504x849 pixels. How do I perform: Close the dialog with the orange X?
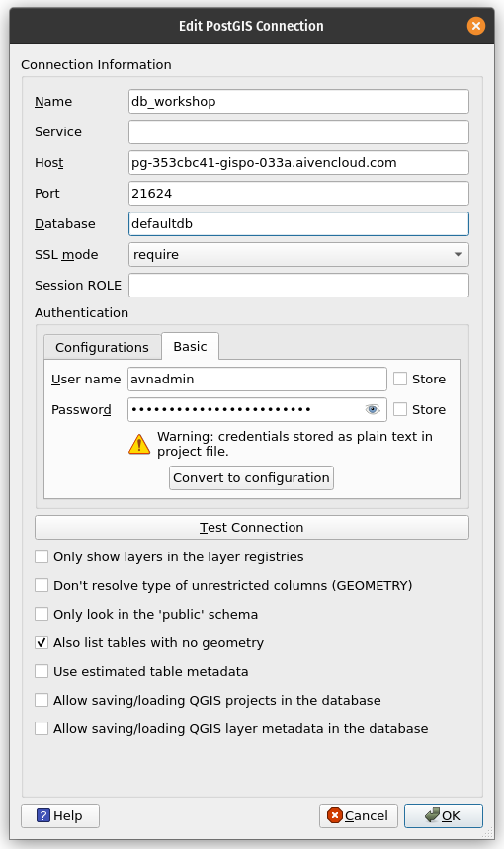tap(476, 26)
